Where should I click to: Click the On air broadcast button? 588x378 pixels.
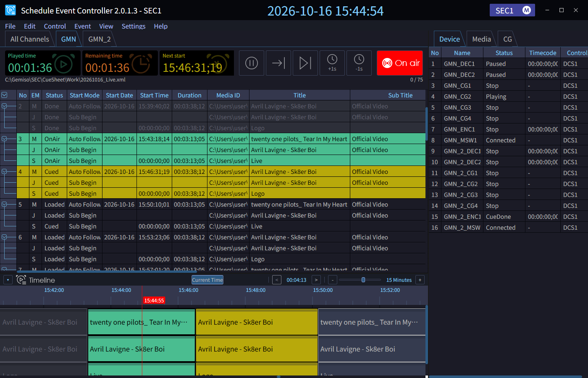(399, 63)
